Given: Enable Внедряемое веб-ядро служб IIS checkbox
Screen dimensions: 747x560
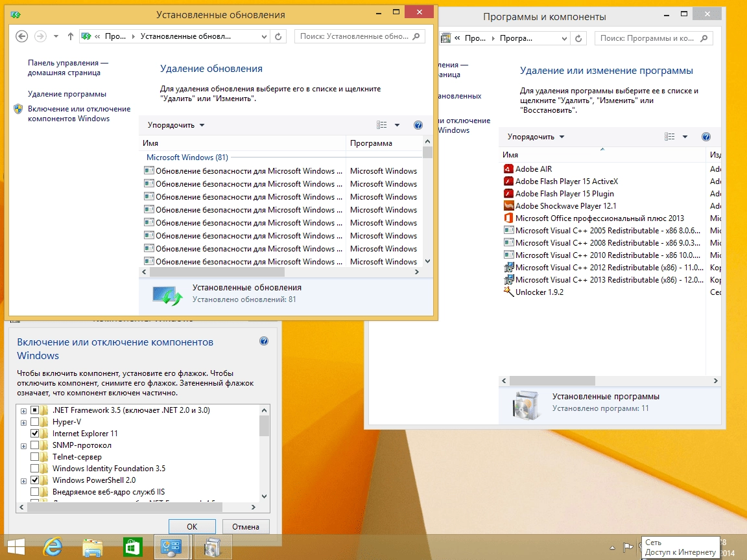Looking at the screenshot, I should (35, 492).
